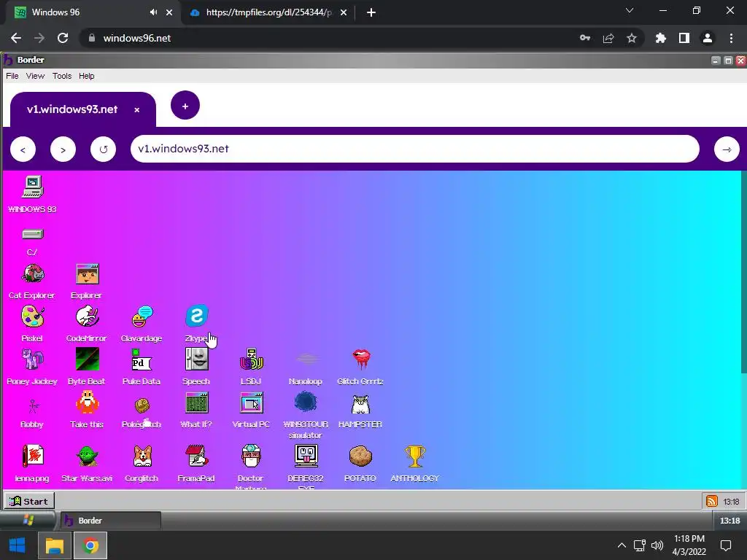Image resolution: width=747 pixels, height=560 pixels.
Task: Reload the Chrome page
Action: (x=63, y=38)
